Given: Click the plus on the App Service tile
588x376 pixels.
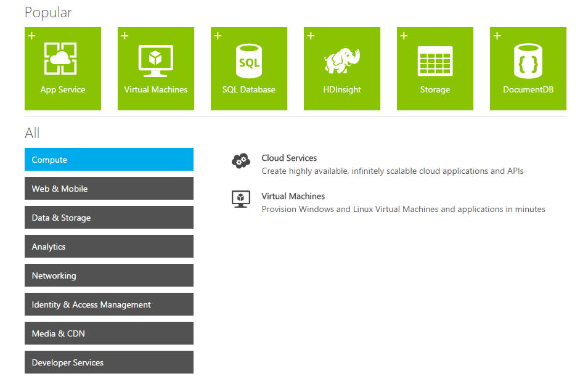Looking at the screenshot, I should click(x=31, y=36).
